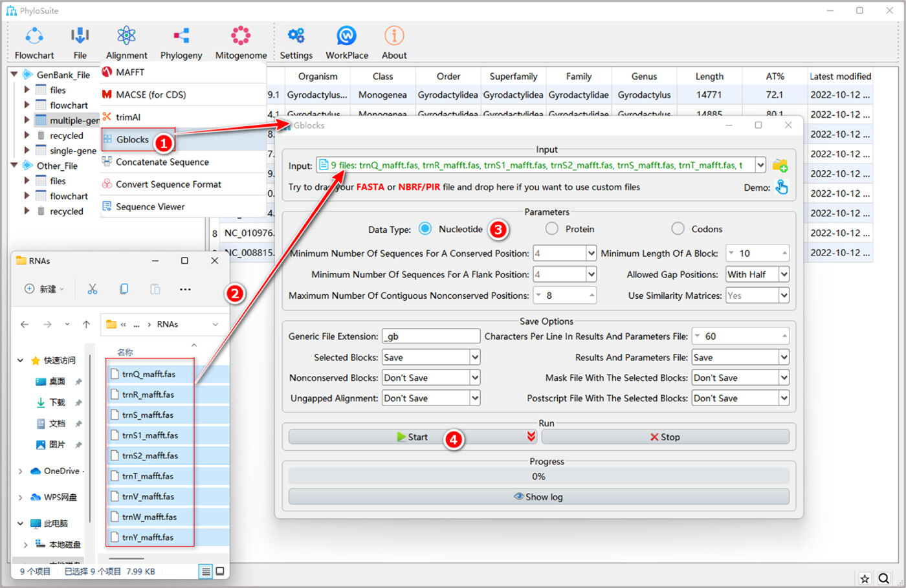
Task: Click the paste icon in RNAs window
Action: pyautogui.click(x=155, y=289)
